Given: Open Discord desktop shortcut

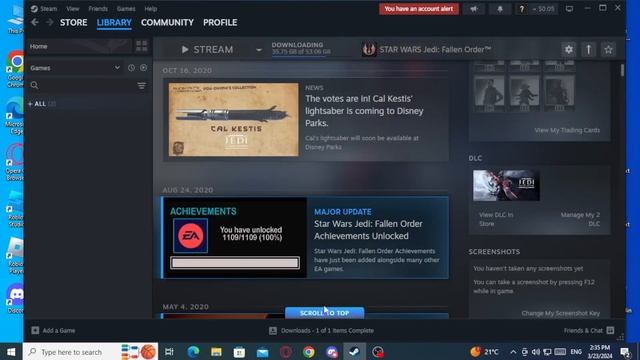Looking at the screenshot, I should point(15,299).
